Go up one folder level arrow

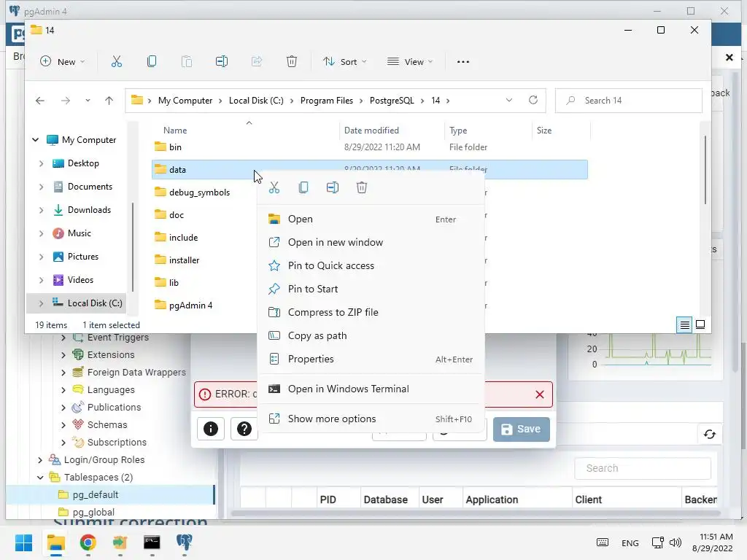point(109,101)
